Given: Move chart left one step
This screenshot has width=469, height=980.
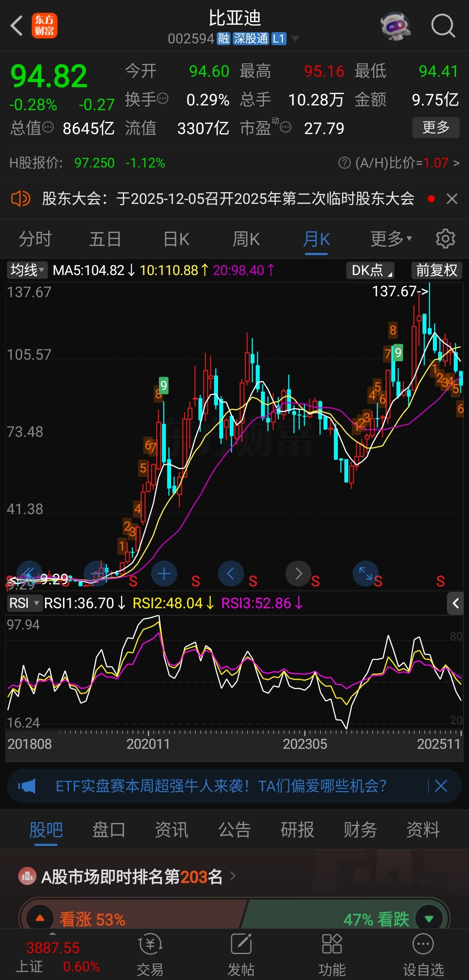Looking at the screenshot, I should click(231, 574).
